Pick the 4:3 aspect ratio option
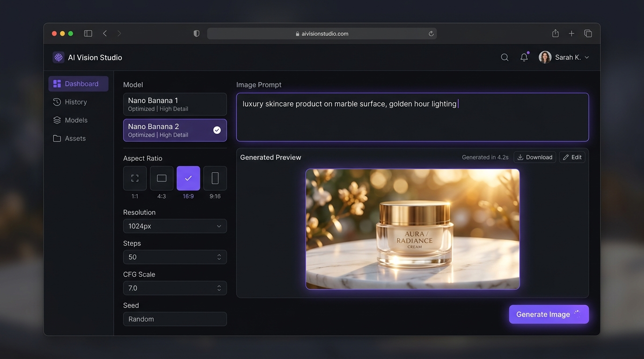 pyautogui.click(x=161, y=179)
